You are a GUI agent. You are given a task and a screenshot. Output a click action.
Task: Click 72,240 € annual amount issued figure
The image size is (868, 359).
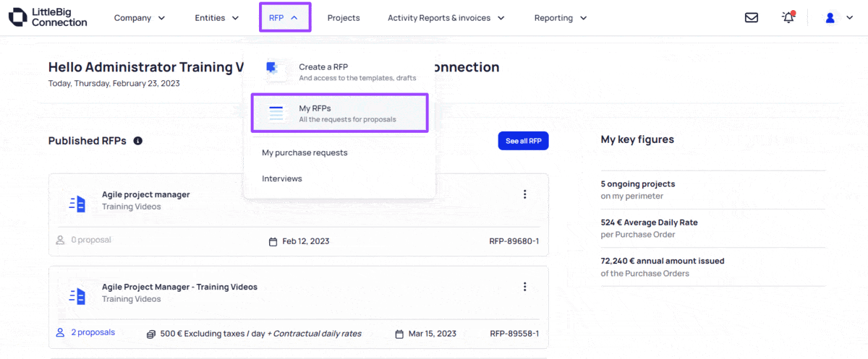[663, 261]
